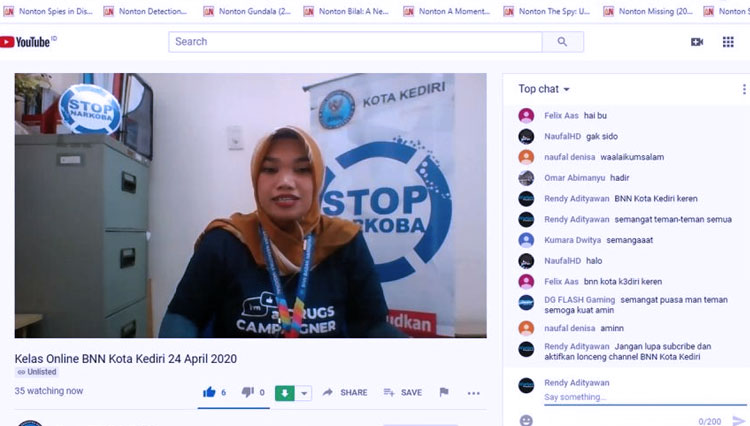Open live chat options vertical dots

(744, 89)
